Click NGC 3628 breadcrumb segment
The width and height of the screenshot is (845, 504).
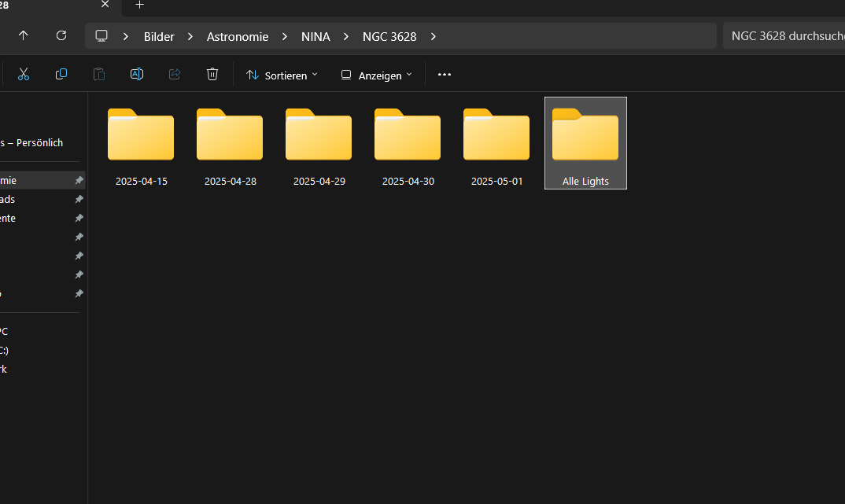click(x=389, y=37)
